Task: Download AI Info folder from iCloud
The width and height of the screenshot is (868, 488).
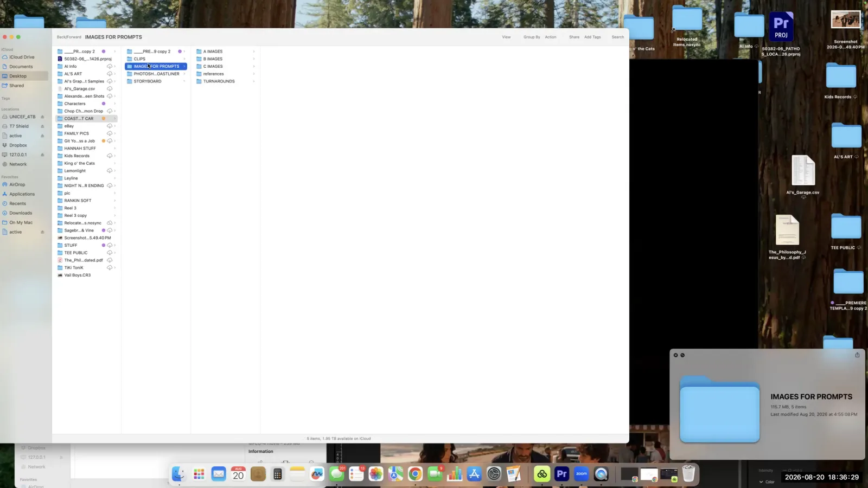Action: point(110,66)
